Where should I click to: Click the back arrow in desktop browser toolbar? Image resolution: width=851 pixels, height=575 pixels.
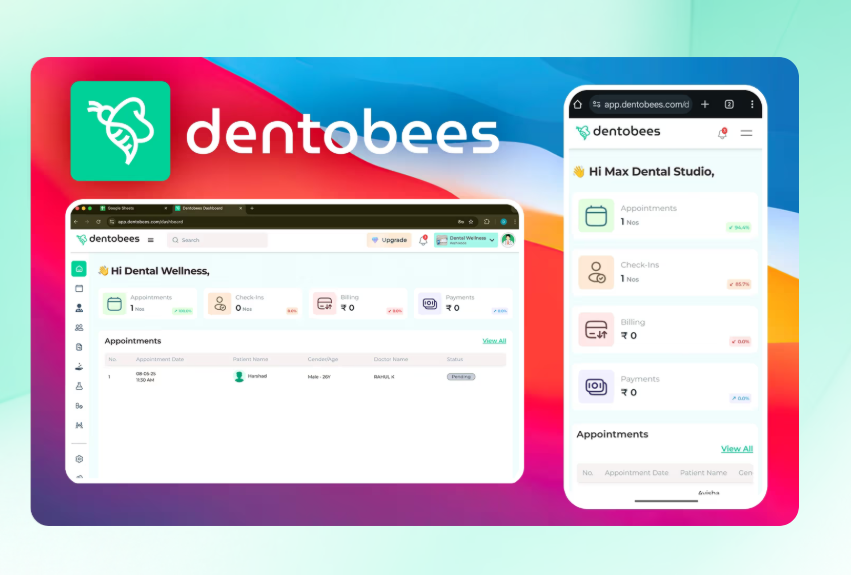76,222
